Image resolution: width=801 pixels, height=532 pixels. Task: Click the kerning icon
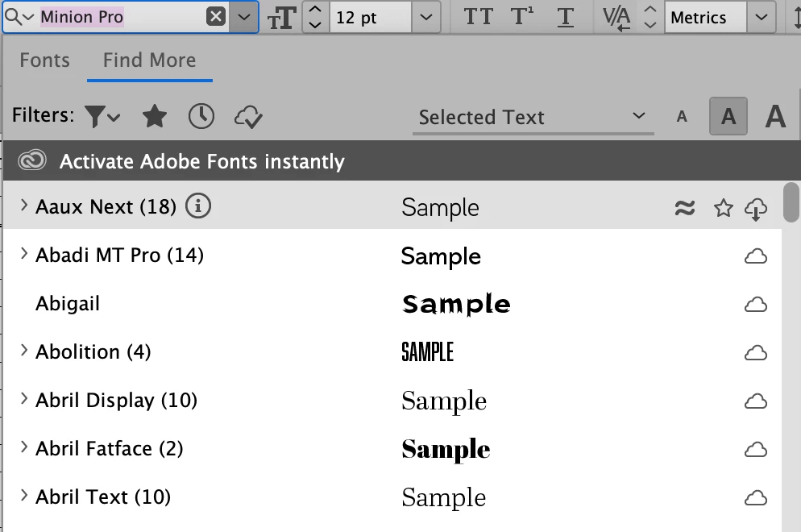[x=616, y=18]
